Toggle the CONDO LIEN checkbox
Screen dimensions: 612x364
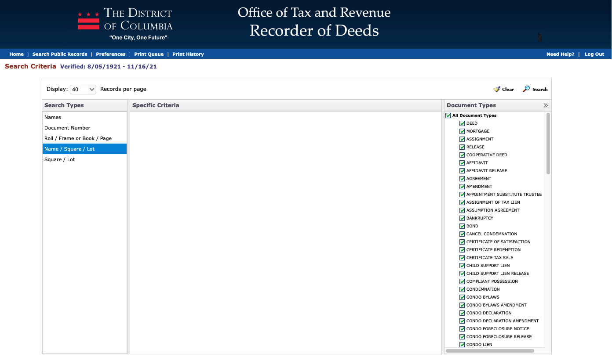pyautogui.click(x=462, y=344)
